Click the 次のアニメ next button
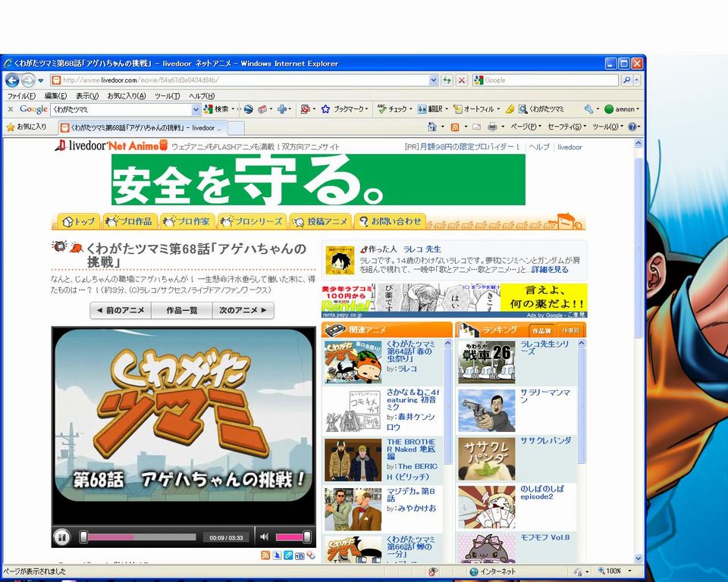Image resolution: width=728 pixels, height=582 pixels. point(243,310)
